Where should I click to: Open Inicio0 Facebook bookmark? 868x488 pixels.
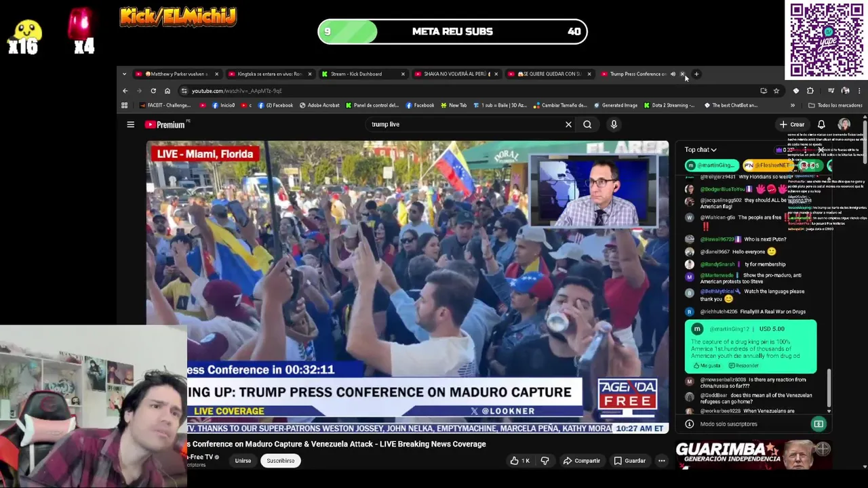[x=222, y=105]
